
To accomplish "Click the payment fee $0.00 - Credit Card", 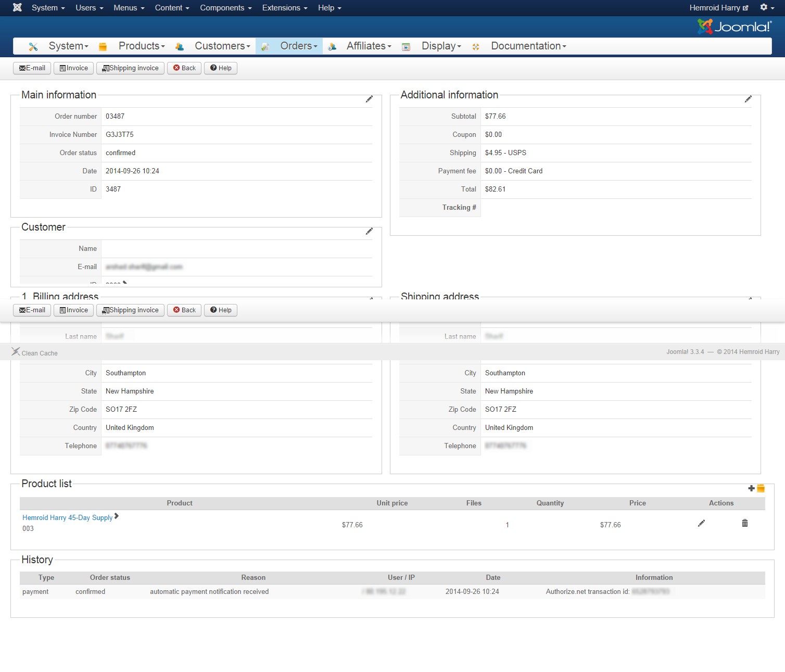I will (514, 171).
